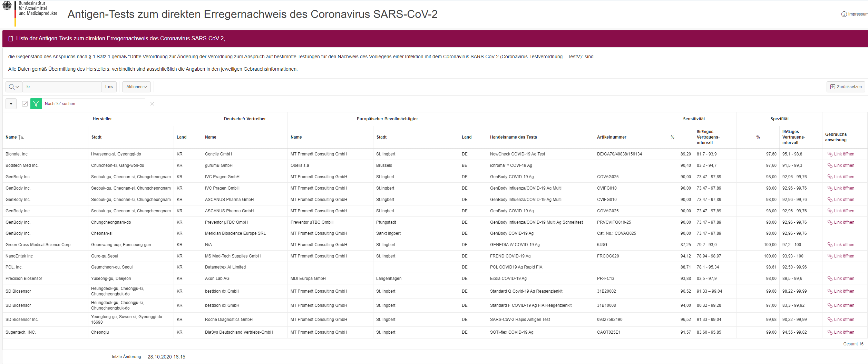Open Link öffnen for GENEDIA W COVID-19 Ag
The height and width of the screenshot is (364, 868).
[x=841, y=245]
